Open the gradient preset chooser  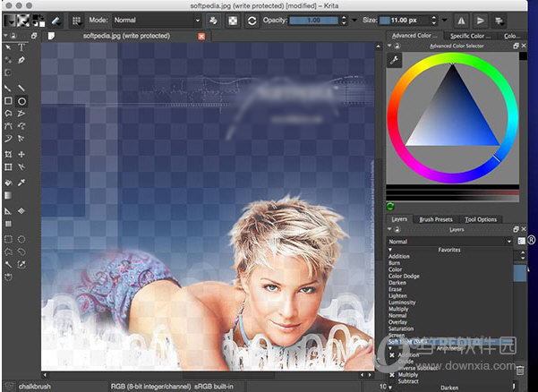tap(10, 21)
